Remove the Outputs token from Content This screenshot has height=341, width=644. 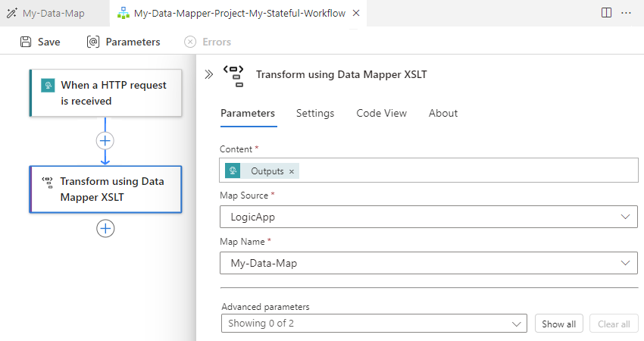click(292, 171)
